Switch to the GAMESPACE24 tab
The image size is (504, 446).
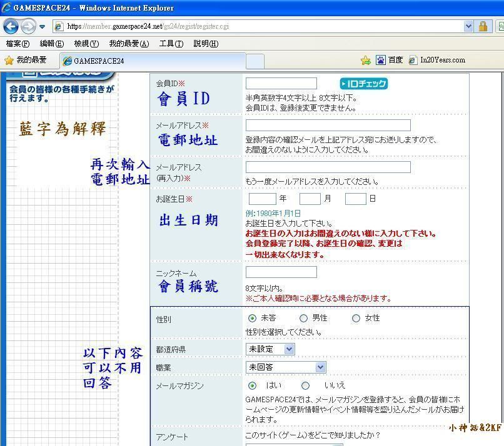click(99, 61)
